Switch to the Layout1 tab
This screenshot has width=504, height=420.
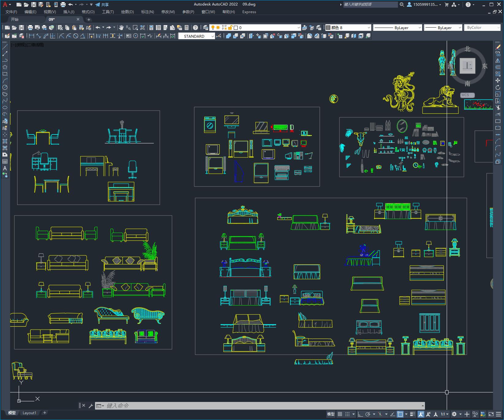[x=29, y=413]
